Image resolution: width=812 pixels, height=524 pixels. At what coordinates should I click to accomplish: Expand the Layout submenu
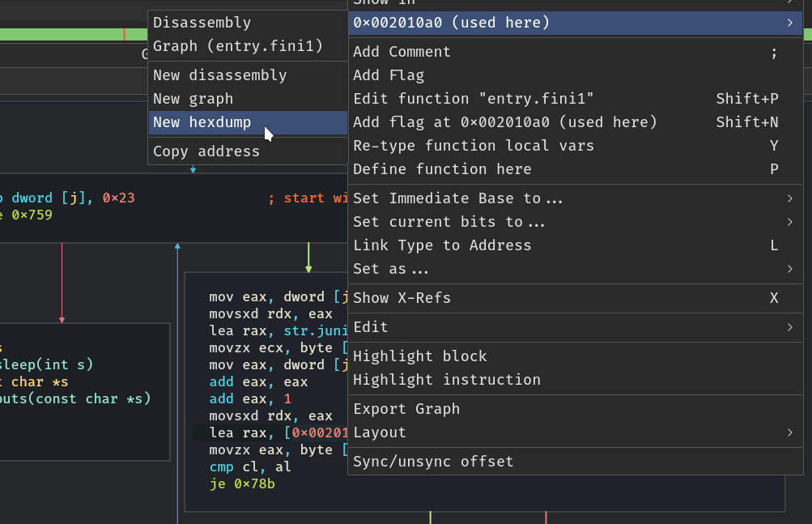789,432
